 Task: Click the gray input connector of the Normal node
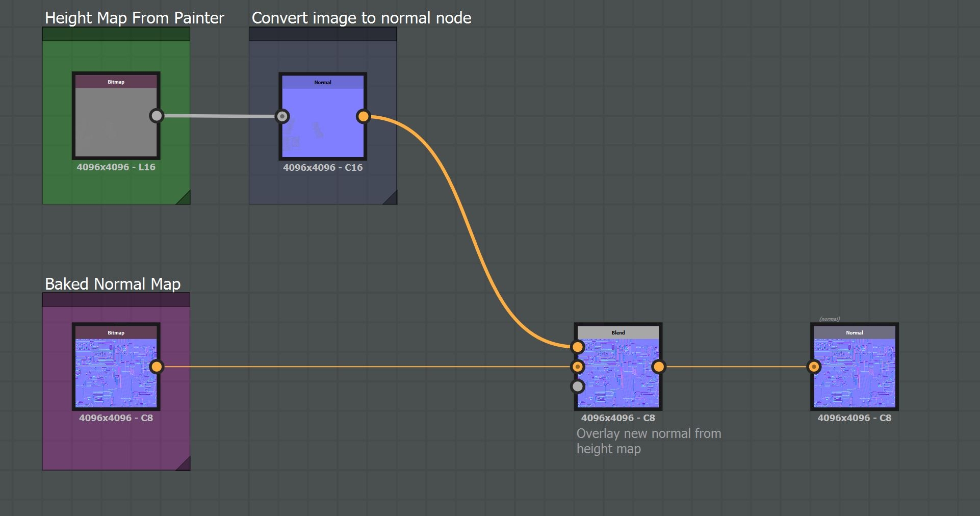pyautogui.click(x=282, y=116)
